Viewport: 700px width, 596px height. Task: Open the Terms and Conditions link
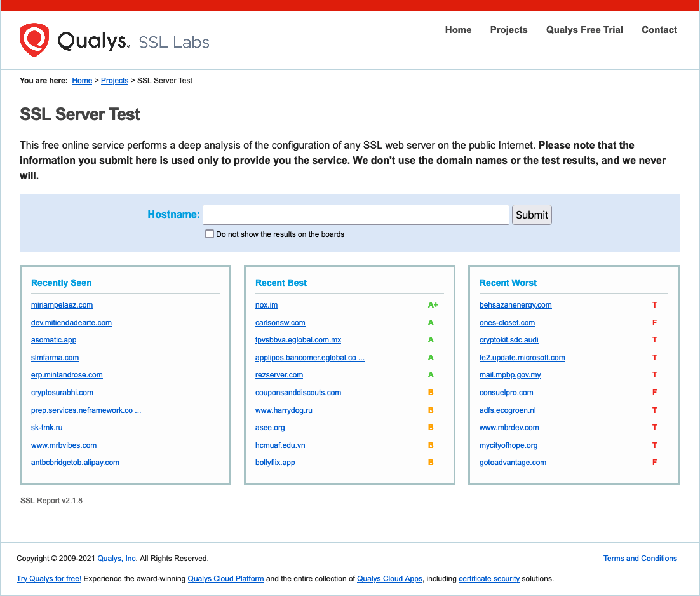640,559
